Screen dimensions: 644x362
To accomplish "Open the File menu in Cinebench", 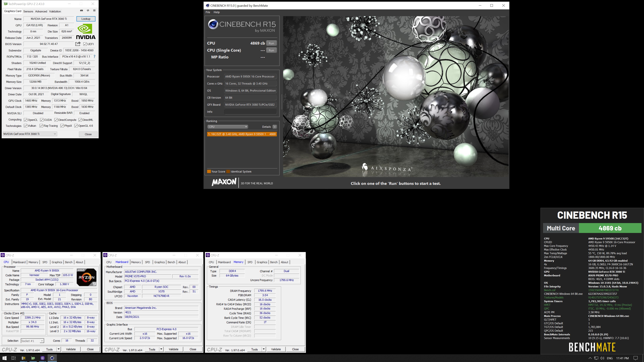I will pos(208,12).
